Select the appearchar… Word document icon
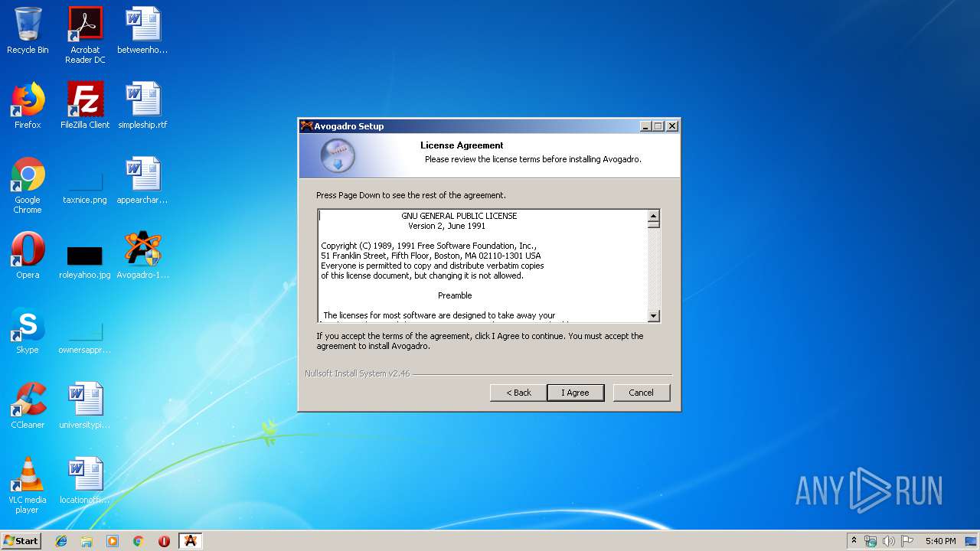Viewport: 980px width, 551px height. (x=142, y=181)
